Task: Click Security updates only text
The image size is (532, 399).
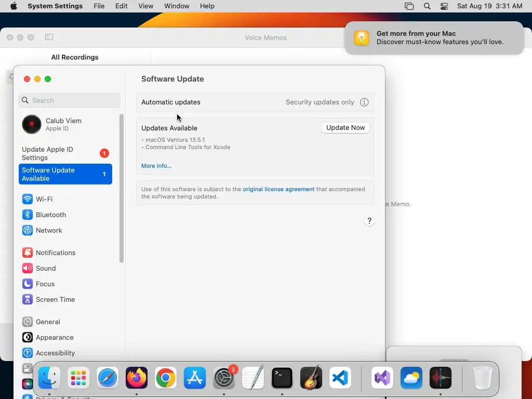Action: pyautogui.click(x=320, y=102)
